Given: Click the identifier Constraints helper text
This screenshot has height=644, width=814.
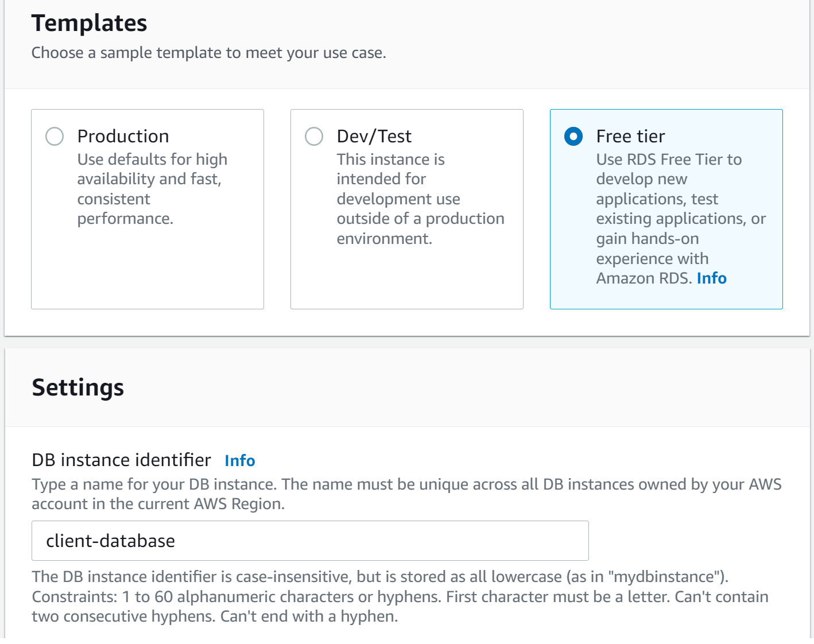Looking at the screenshot, I should click(400, 597).
